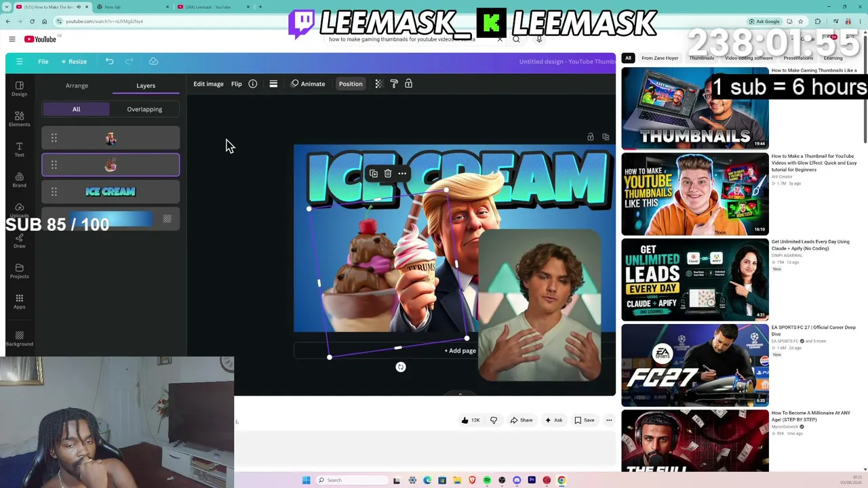Open the Projects panel in sidebar
The image size is (868, 488).
pyautogui.click(x=19, y=271)
